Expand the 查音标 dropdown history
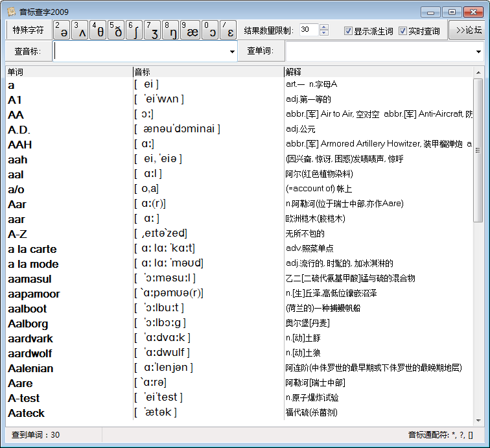The width and height of the screenshot is (490, 448). [x=232, y=51]
